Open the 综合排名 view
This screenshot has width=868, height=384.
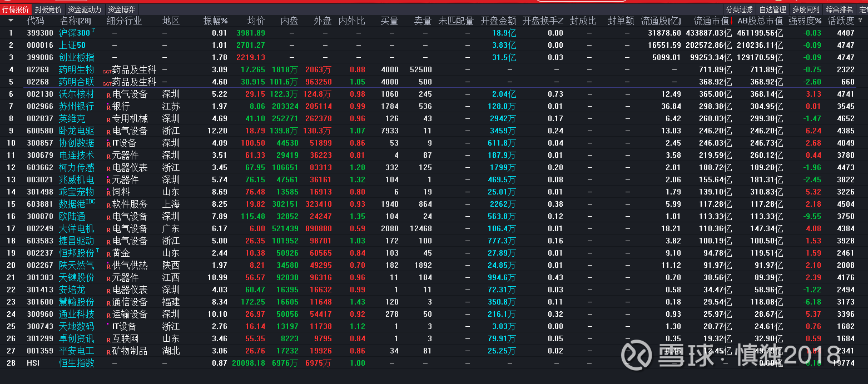(x=839, y=9)
